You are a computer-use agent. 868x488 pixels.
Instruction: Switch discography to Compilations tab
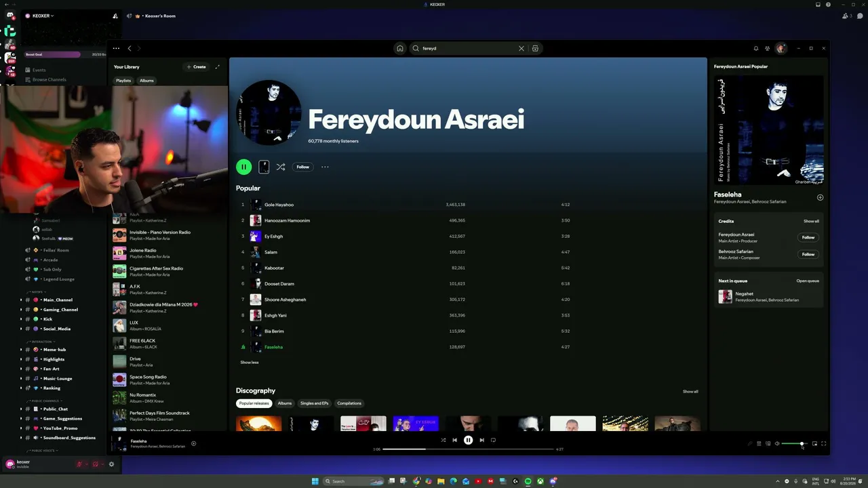pos(349,403)
